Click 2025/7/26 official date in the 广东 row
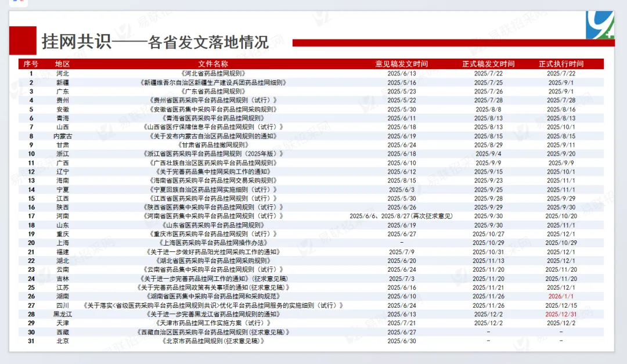 click(x=488, y=92)
